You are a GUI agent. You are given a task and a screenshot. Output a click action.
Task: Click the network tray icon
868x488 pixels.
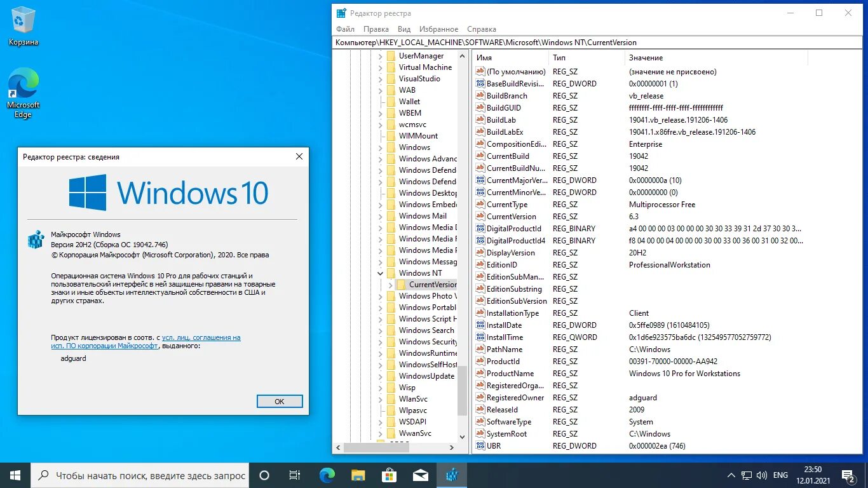[x=746, y=475]
